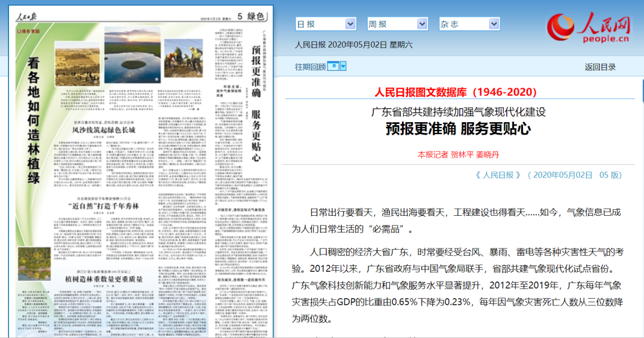Select 风沙线筑起绿色长城 article on the newspaper page

pyautogui.click(x=104, y=130)
